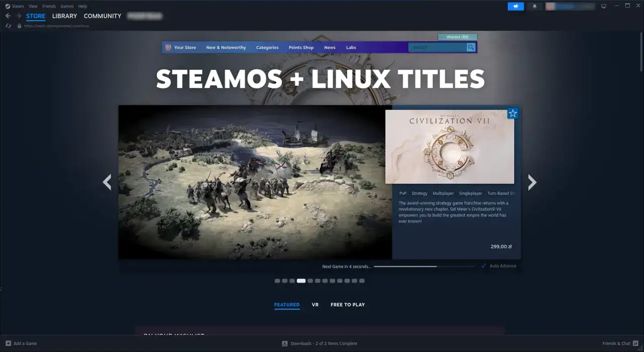The height and width of the screenshot is (352, 644).
Task: Toggle Auto Advance checkmark
Action: pos(484,266)
